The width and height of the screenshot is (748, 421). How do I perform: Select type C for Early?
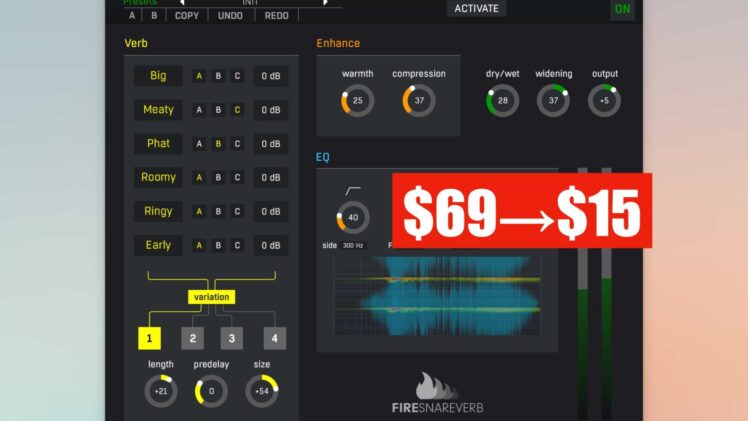click(237, 245)
